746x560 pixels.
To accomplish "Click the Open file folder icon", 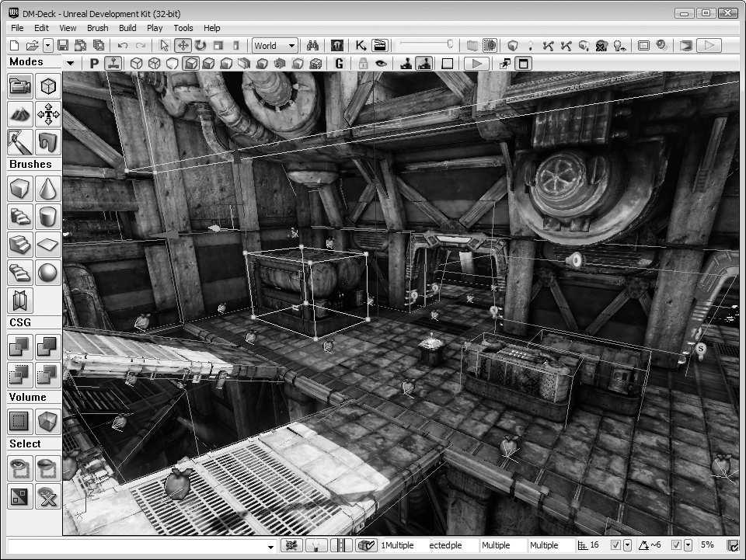I will pyautogui.click(x=33, y=46).
